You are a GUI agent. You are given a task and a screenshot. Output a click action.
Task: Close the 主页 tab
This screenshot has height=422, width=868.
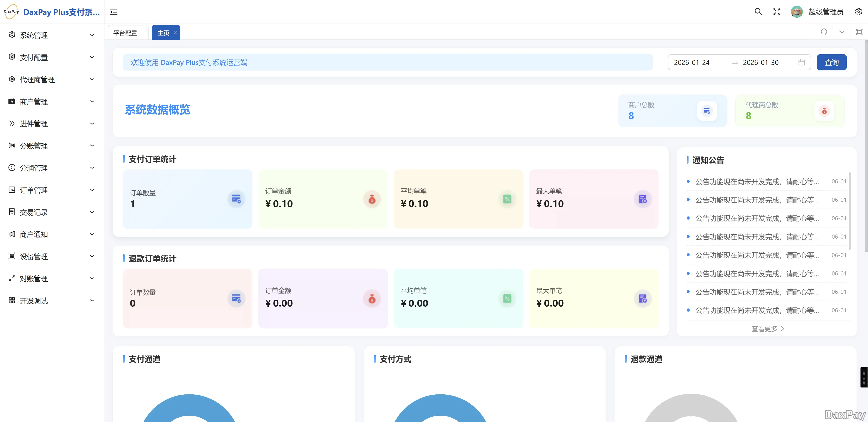pyautogui.click(x=175, y=33)
